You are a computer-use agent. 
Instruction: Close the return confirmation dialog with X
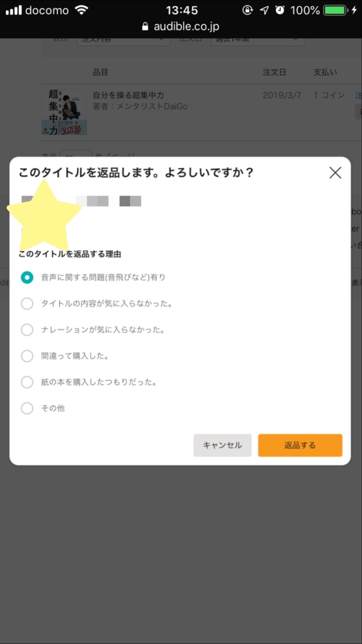335,173
